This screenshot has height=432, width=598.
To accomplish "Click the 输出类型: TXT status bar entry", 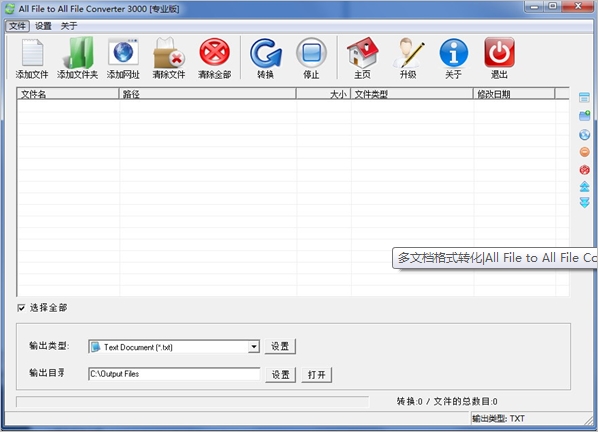I will (x=498, y=419).
